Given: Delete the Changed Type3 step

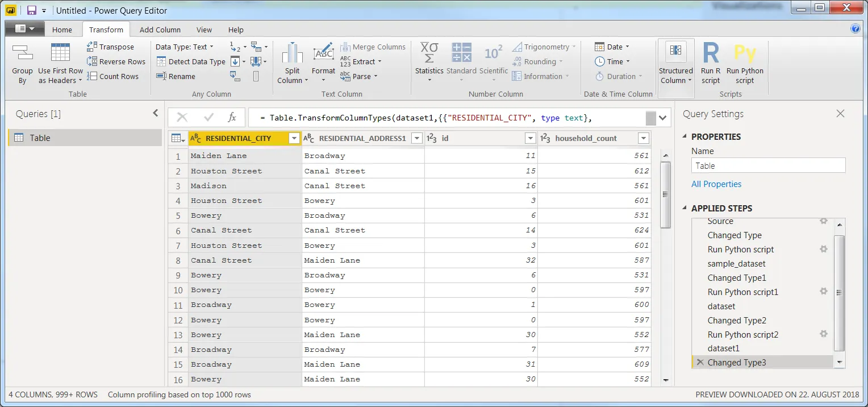Looking at the screenshot, I should [x=700, y=363].
